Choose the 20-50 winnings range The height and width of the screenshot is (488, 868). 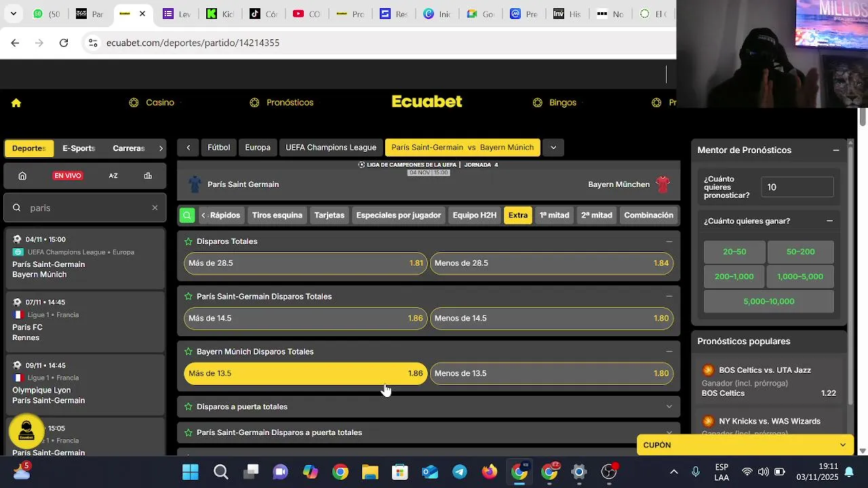734,251
